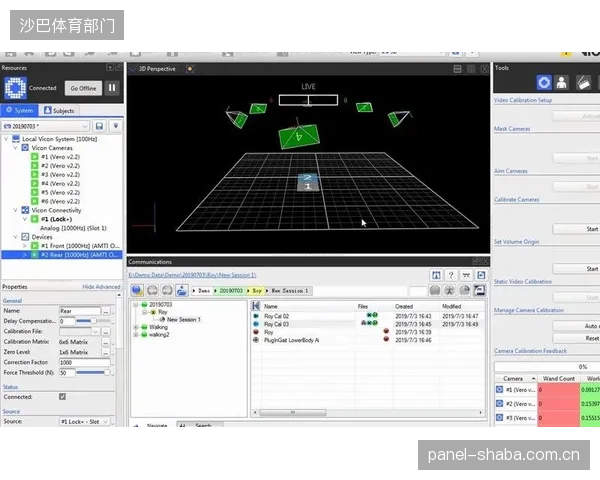Viewport: 600px width, 480px height.
Task: Collapse the 20190703 tree node
Action: click(135, 305)
